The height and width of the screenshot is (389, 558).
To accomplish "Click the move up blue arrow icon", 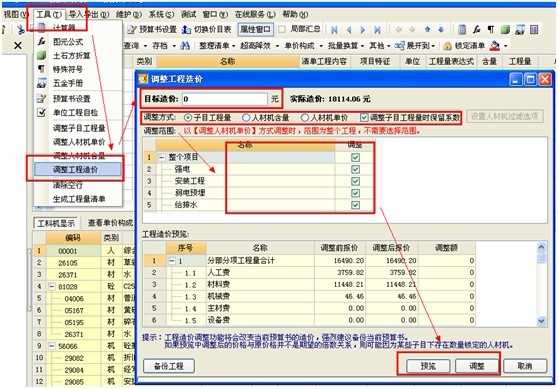I will coord(427,29).
